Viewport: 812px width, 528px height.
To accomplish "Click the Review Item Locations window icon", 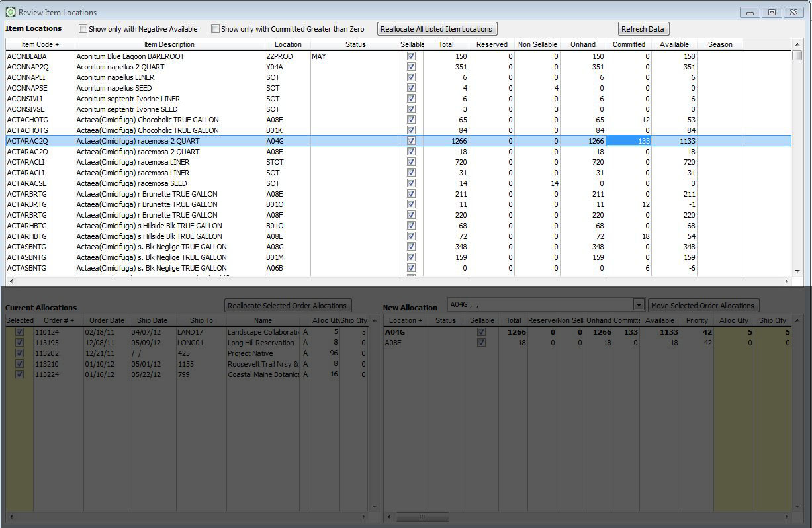I will coord(10,12).
